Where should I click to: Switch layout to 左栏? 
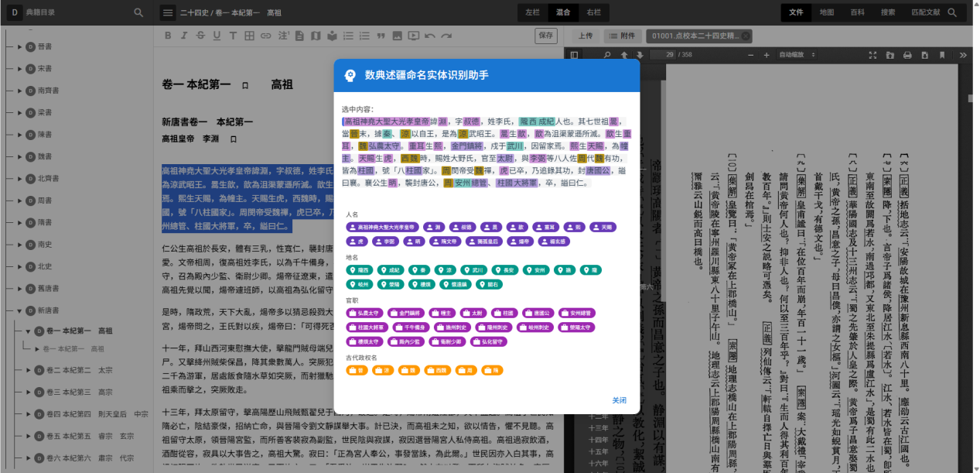(533, 13)
